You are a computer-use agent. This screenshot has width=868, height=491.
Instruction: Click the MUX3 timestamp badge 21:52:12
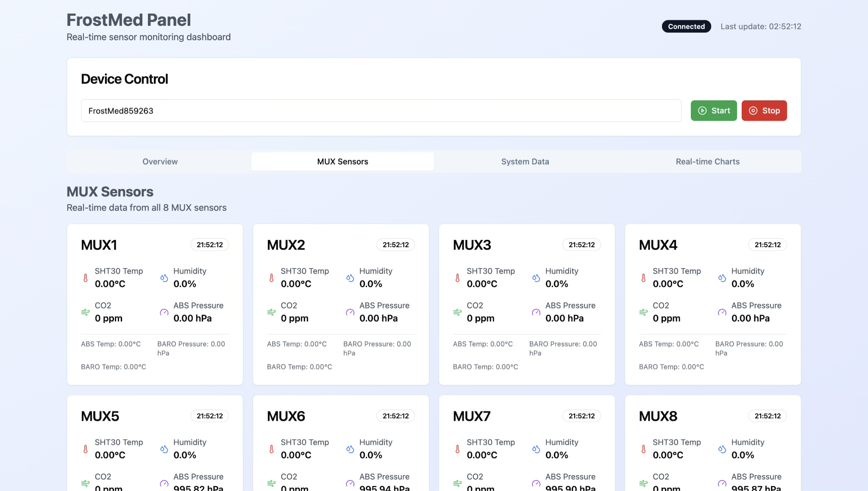(x=581, y=245)
